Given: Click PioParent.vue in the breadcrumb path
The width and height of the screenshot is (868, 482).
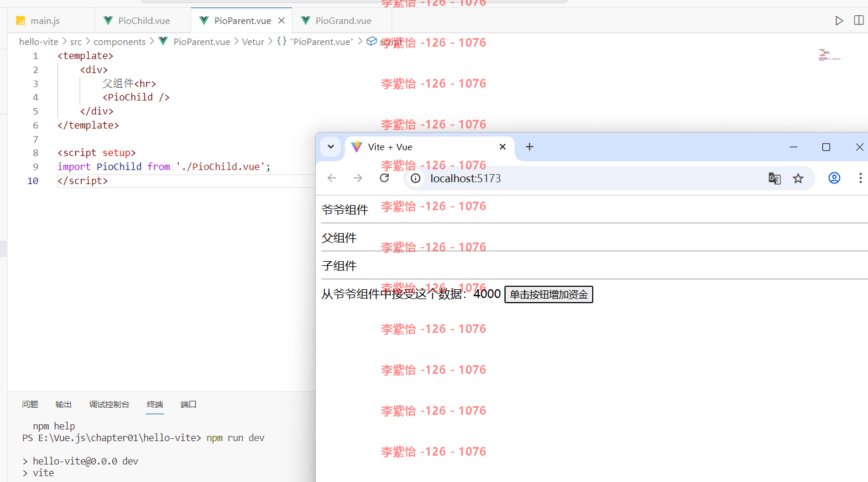Looking at the screenshot, I should click(202, 41).
